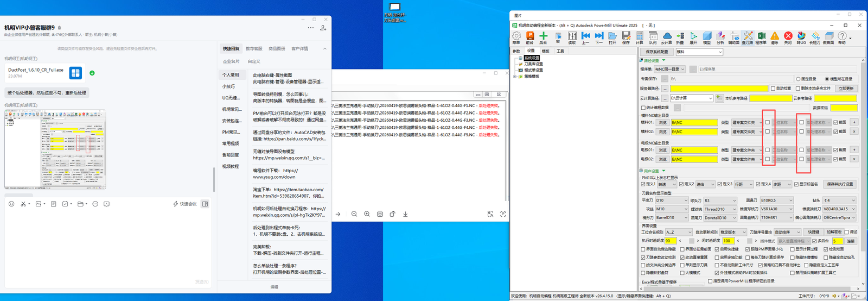Toggle the 删除本地多余文件 checkbox
This screenshot has width=868, height=301.
(798, 88)
